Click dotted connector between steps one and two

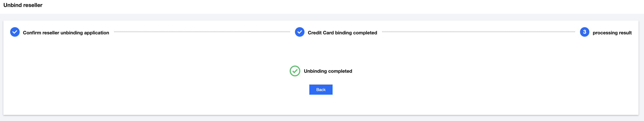[202, 32]
